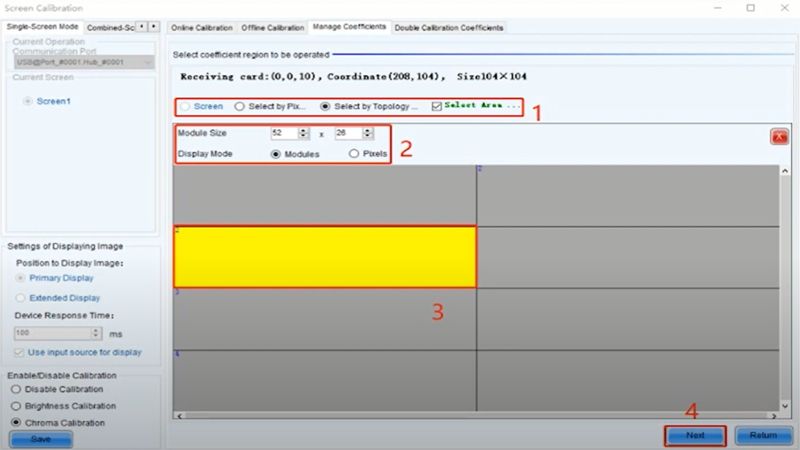Maximize the Screen Calibration window
Image resolution: width=800 pixels, height=450 pixels.
(x=751, y=8)
